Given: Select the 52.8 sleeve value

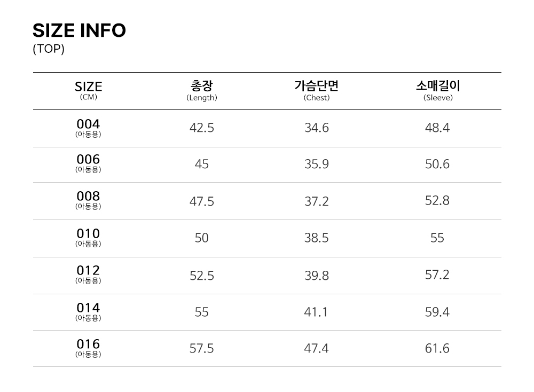Looking at the screenshot, I should tap(437, 201).
